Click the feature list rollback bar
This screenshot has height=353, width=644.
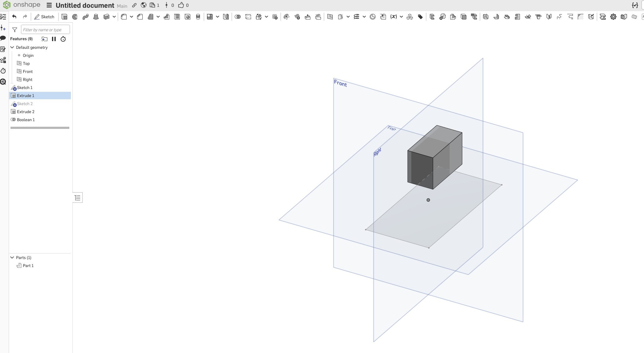[x=40, y=128]
